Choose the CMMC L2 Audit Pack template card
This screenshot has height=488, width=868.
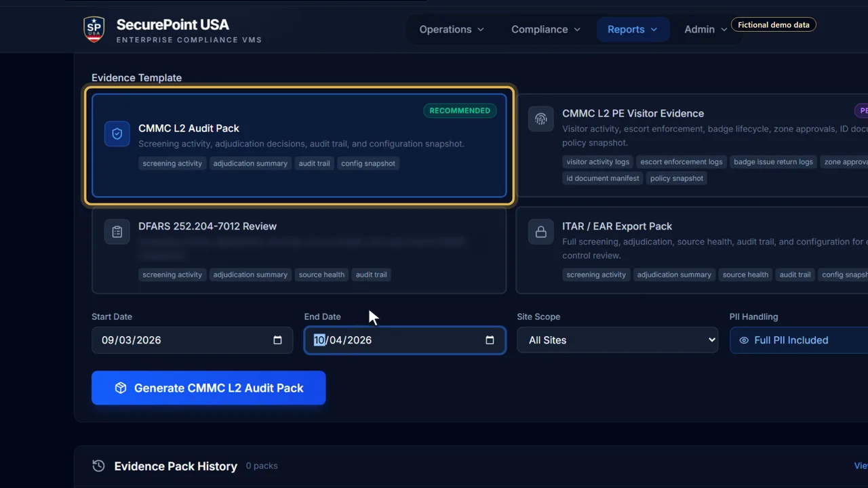[299, 145]
